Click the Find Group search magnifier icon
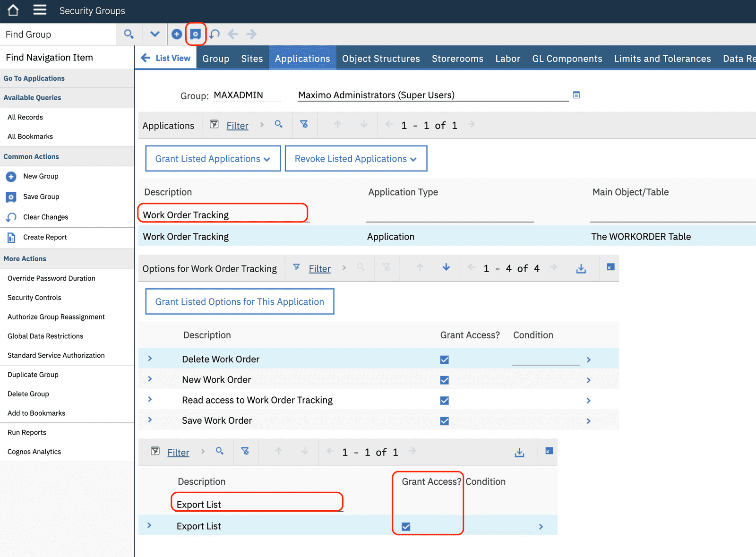Image resolution: width=756 pixels, height=557 pixels. coord(129,34)
